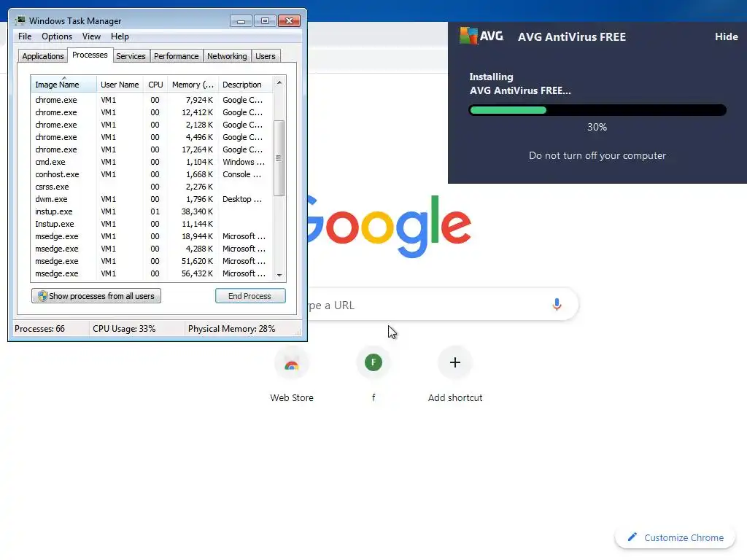Minimize the Windows Task Manager window

tap(241, 21)
